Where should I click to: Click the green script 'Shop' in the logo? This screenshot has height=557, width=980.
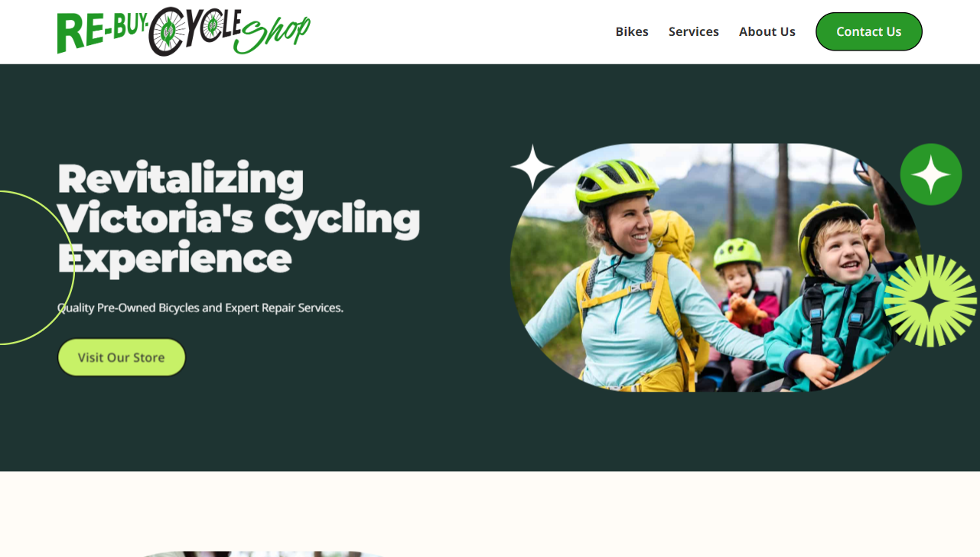(272, 35)
